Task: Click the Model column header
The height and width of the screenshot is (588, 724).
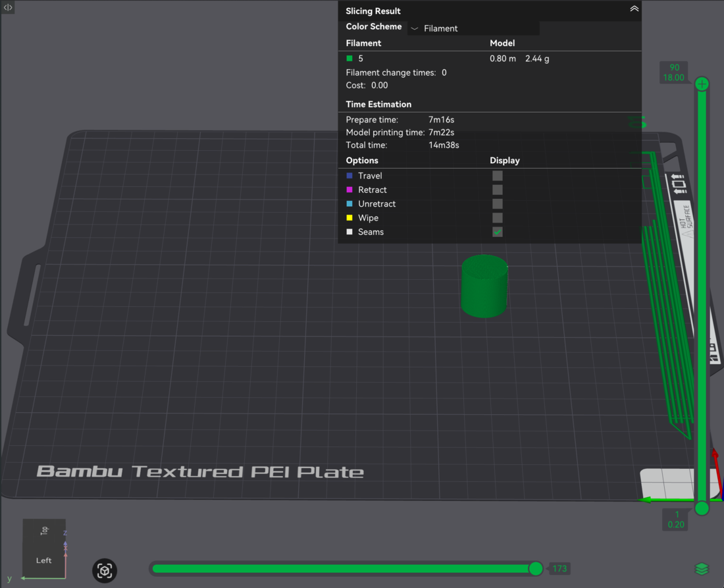Action: click(x=502, y=43)
